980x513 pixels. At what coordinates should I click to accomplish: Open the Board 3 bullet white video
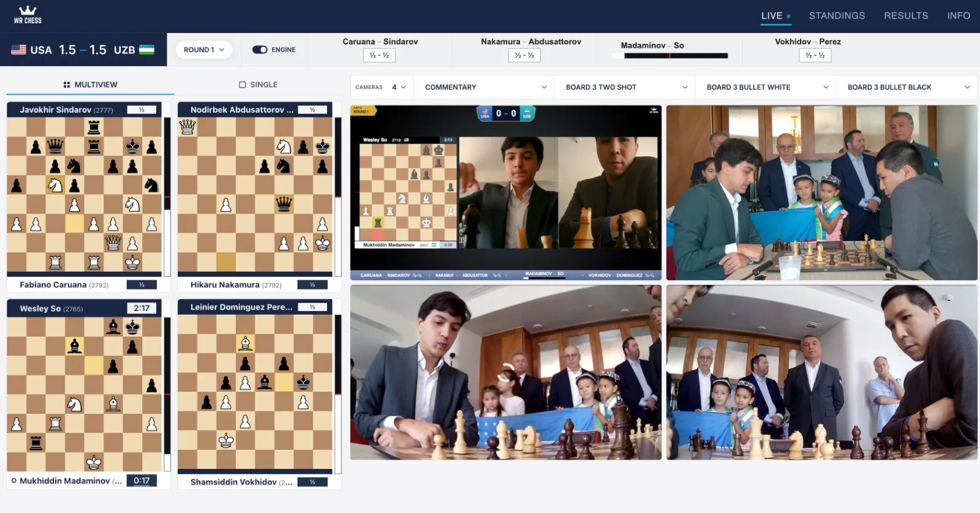[x=506, y=372]
